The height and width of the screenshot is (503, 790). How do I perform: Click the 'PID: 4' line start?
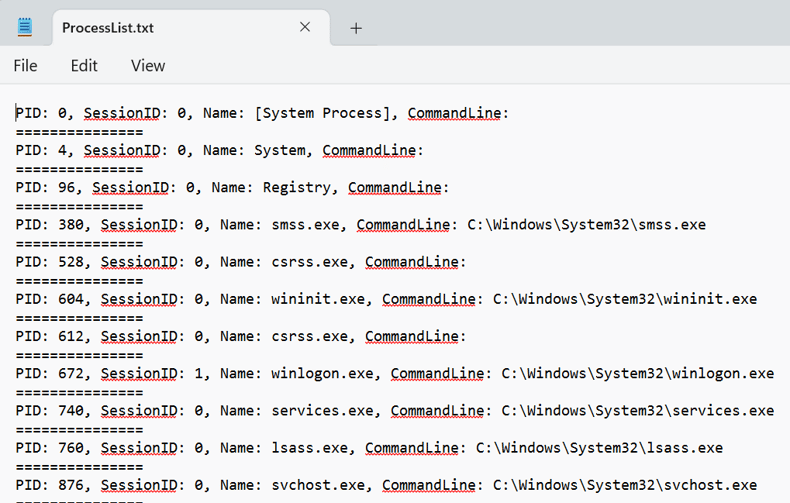pos(40,150)
